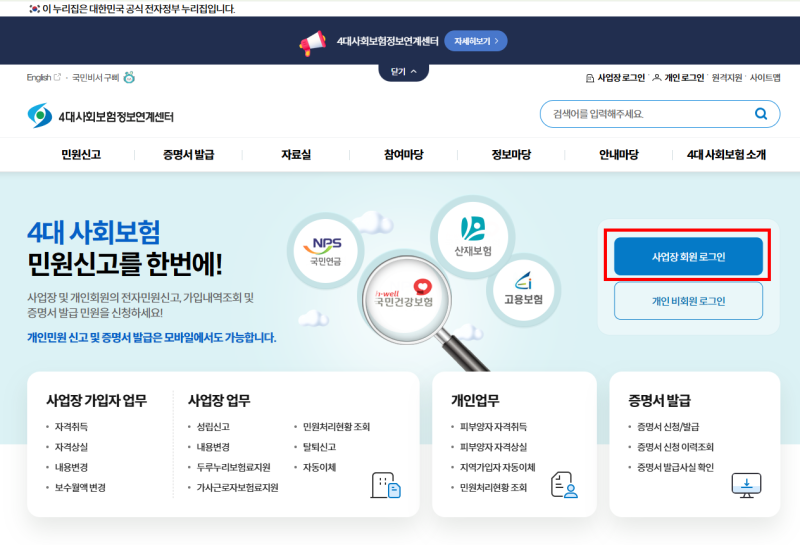The height and width of the screenshot is (545, 800).
Task: Click the 산재보험 circle logo
Action: [473, 237]
